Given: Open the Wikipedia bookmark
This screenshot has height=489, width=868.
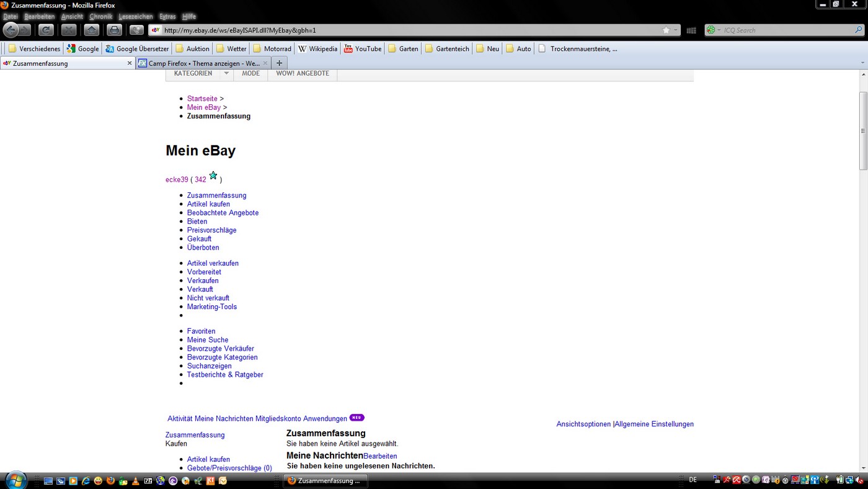Looking at the screenshot, I should 318,48.
